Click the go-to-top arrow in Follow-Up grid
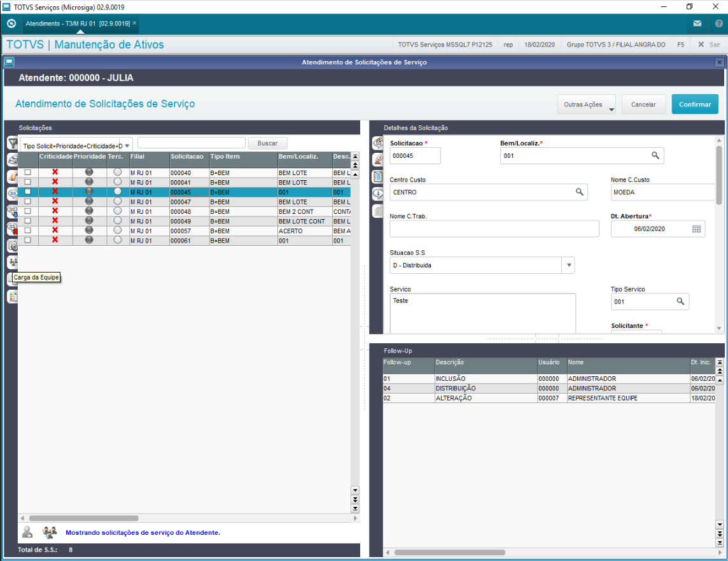Viewport: 728px width, 561px height. (x=720, y=362)
